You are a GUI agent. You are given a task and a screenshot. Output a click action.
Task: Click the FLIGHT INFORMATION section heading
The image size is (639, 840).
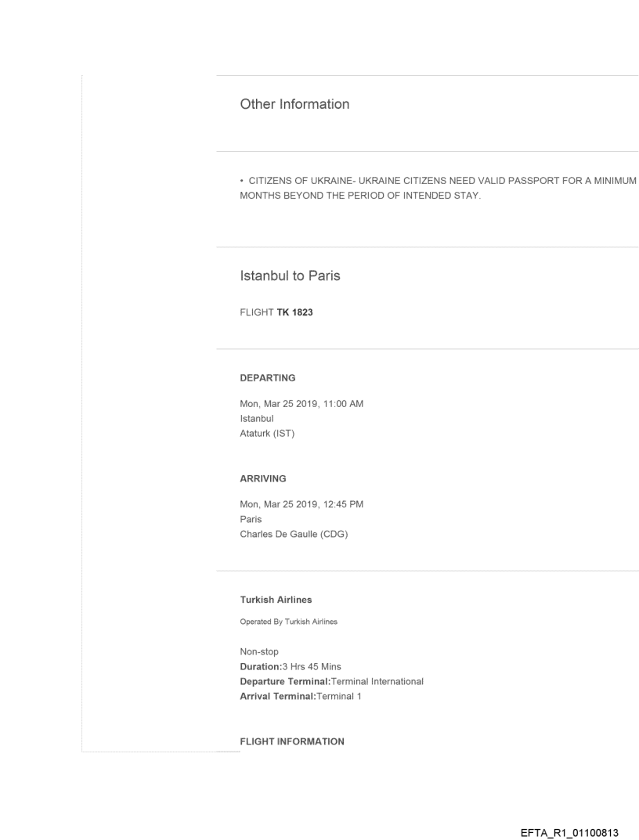coord(291,741)
